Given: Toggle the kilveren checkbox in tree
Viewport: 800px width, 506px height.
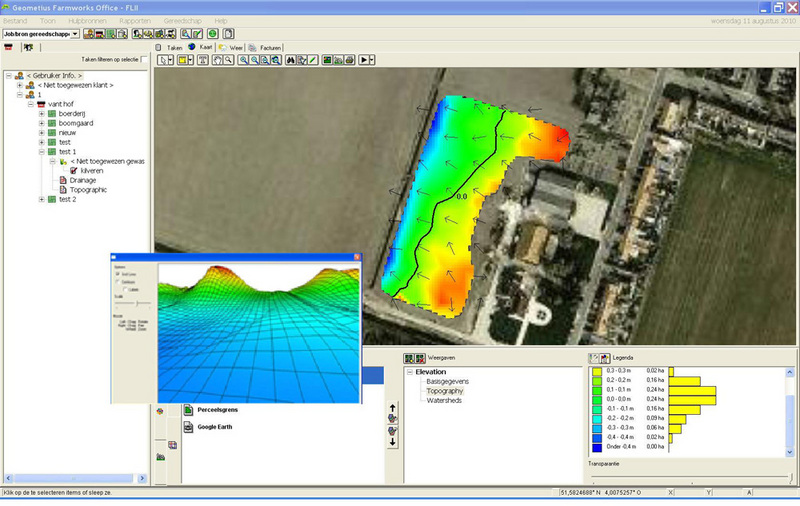Looking at the screenshot, I should click(x=74, y=171).
